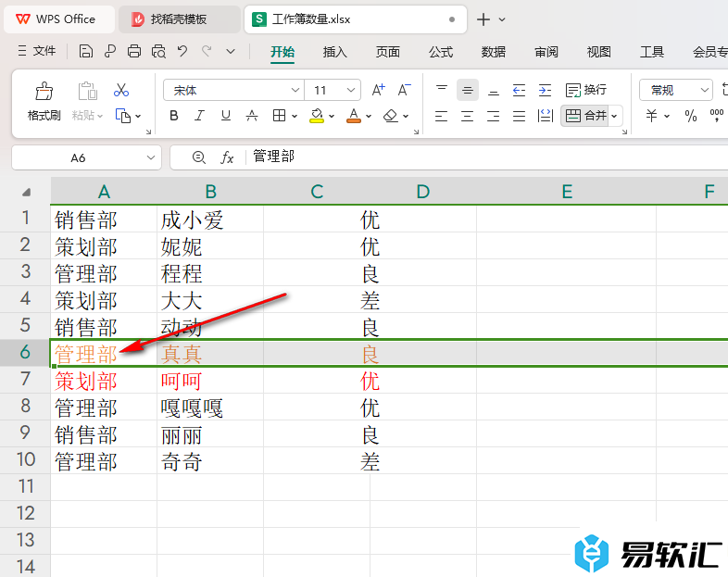Switch to the 视图 ribbon tab

[598, 52]
